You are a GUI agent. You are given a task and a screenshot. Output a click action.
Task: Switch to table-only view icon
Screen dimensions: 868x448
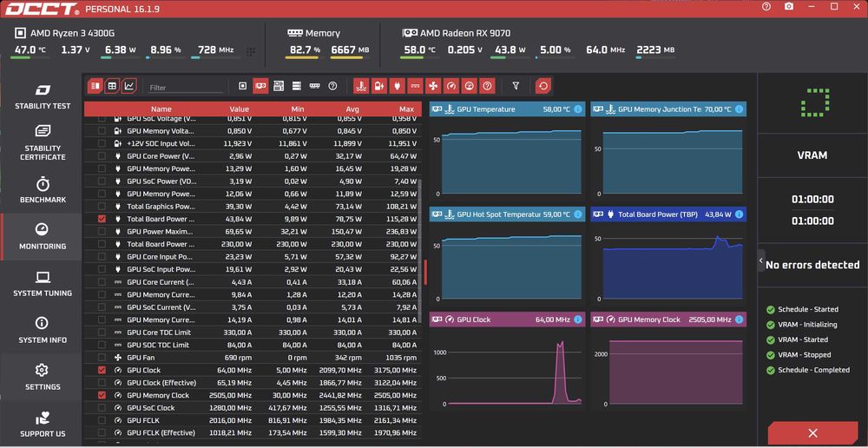point(112,86)
